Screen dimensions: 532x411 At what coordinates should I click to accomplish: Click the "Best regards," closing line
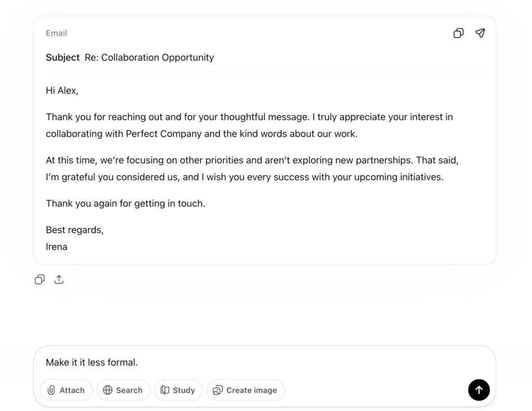click(x=74, y=230)
